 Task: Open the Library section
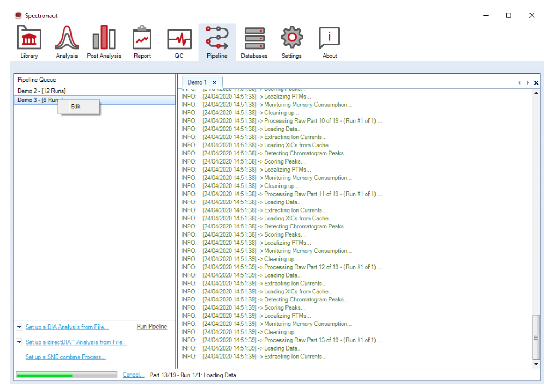click(x=29, y=41)
